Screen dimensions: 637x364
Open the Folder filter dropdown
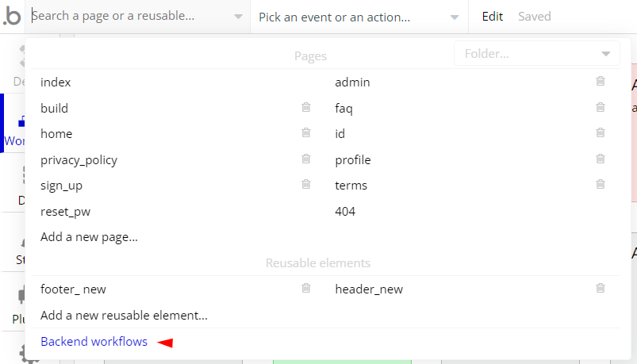pos(537,53)
